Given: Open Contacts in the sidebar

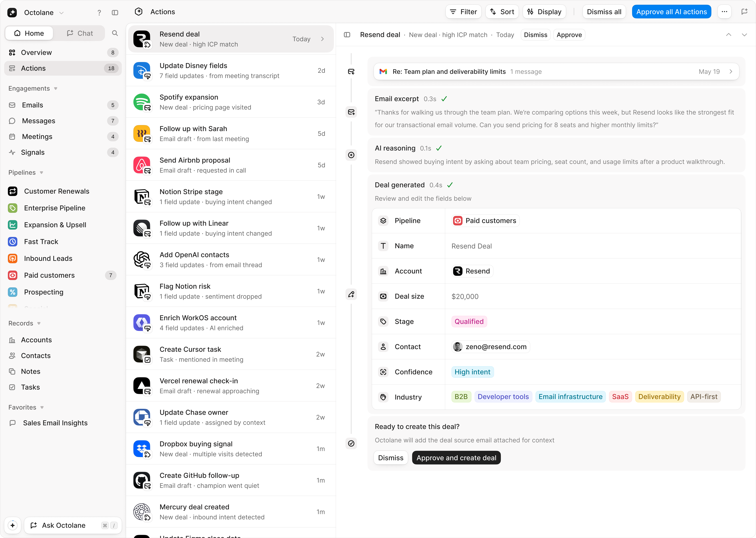Looking at the screenshot, I should click(63, 356).
